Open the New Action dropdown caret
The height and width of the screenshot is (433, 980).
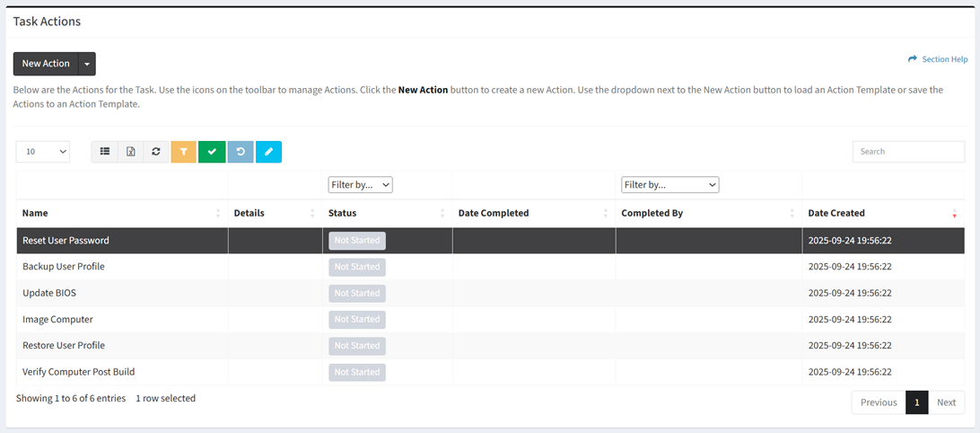(87, 64)
